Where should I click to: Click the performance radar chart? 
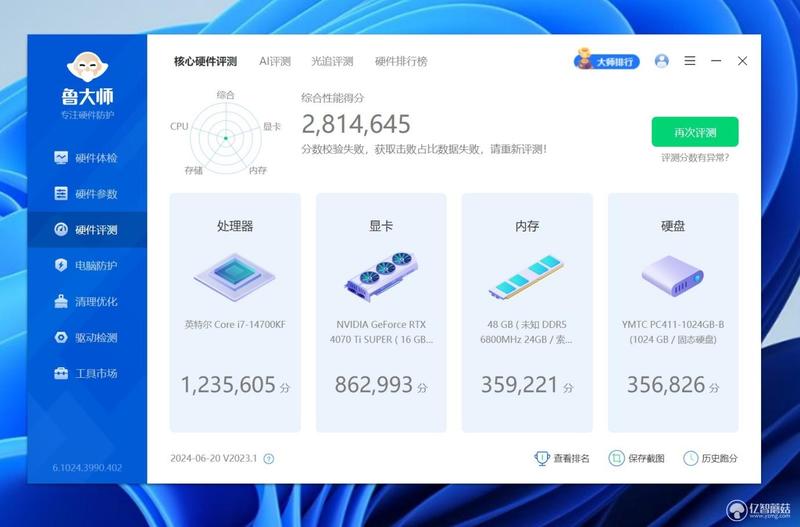(226, 137)
